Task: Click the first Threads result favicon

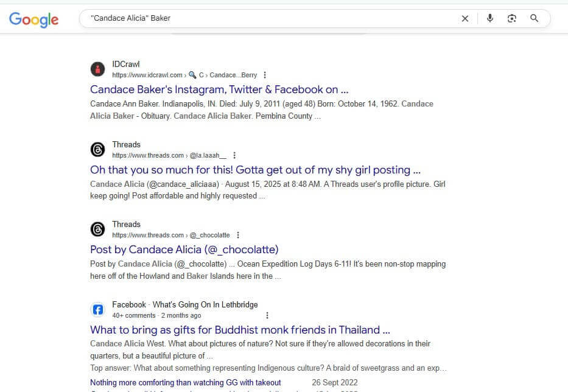Action: click(x=97, y=150)
